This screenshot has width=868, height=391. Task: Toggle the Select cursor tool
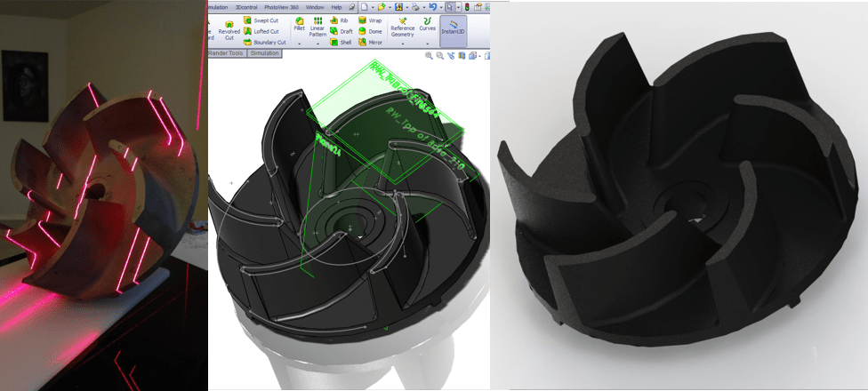449,7
